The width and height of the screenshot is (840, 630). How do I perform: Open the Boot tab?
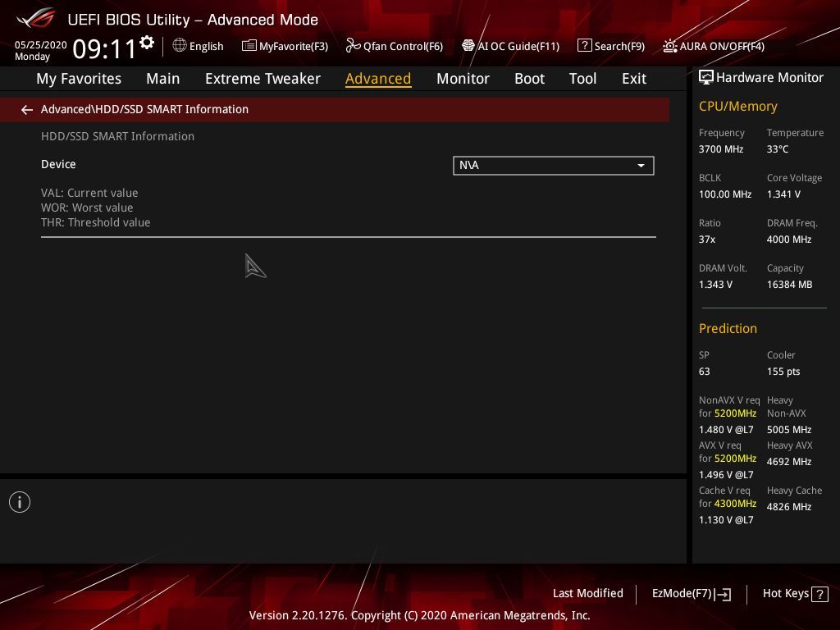(x=529, y=79)
